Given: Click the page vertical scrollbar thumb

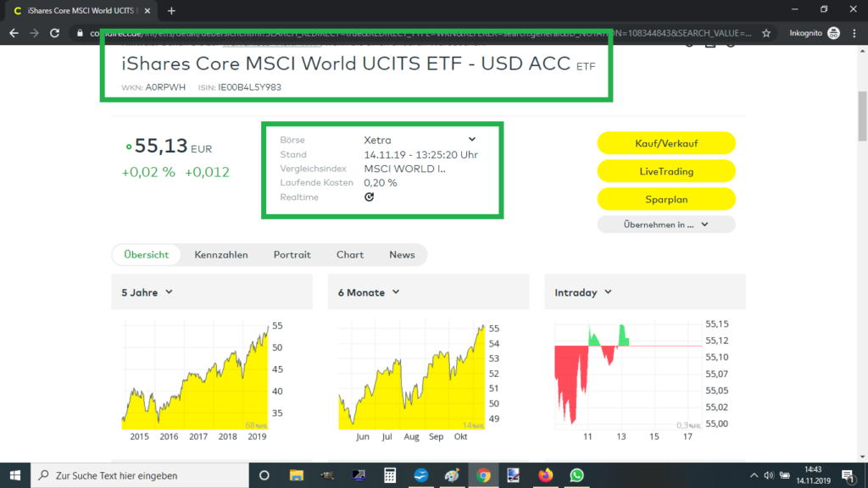Looking at the screenshot, I should (x=862, y=116).
